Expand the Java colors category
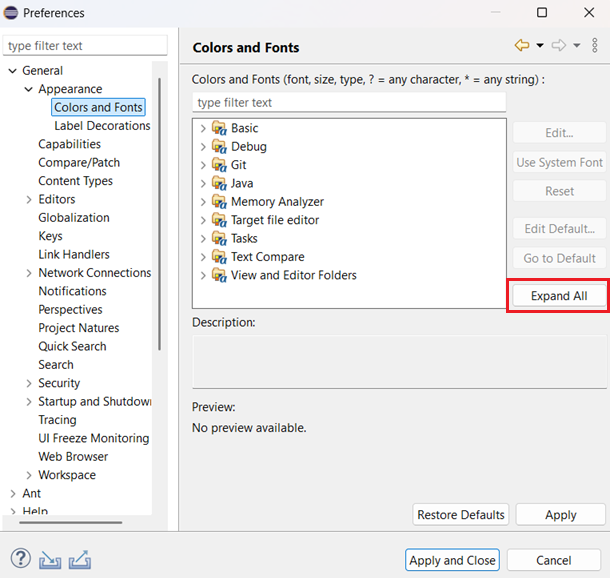 [x=203, y=184]
